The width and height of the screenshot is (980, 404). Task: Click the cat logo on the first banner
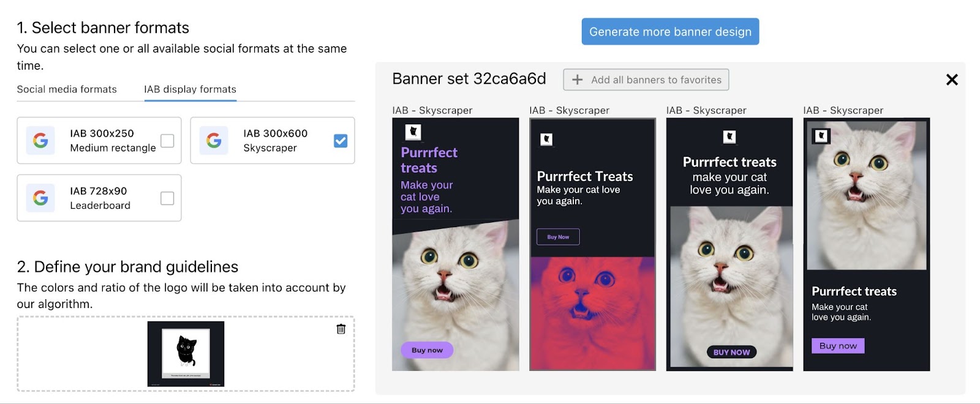click(x=413, y=132)
